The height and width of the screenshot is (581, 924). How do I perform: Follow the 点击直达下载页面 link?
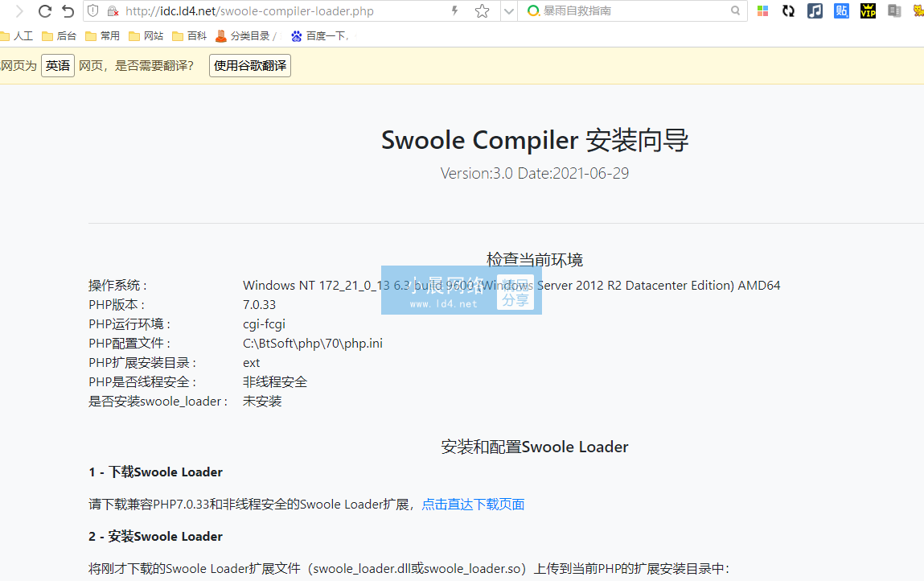tap(473, 505)
